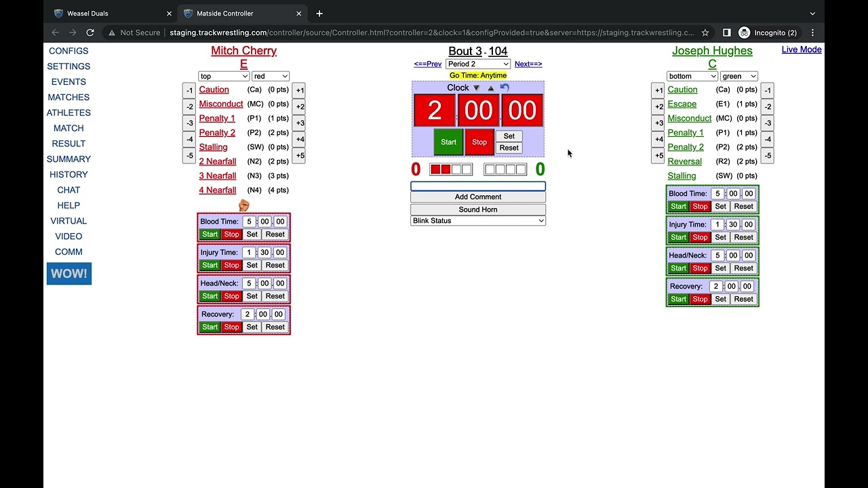Go to the previous bout link

click(x=428, y=64)
